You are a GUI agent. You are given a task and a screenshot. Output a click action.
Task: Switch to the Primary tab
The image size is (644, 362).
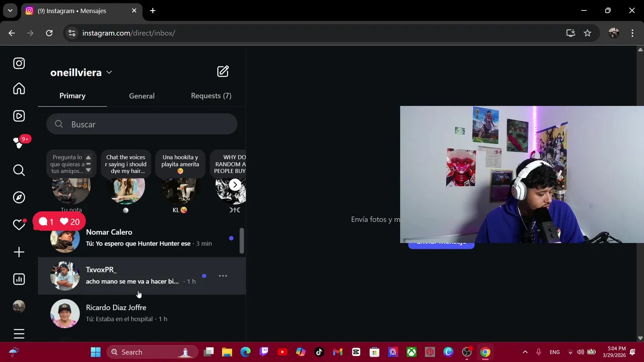click(x=72, y=96)
